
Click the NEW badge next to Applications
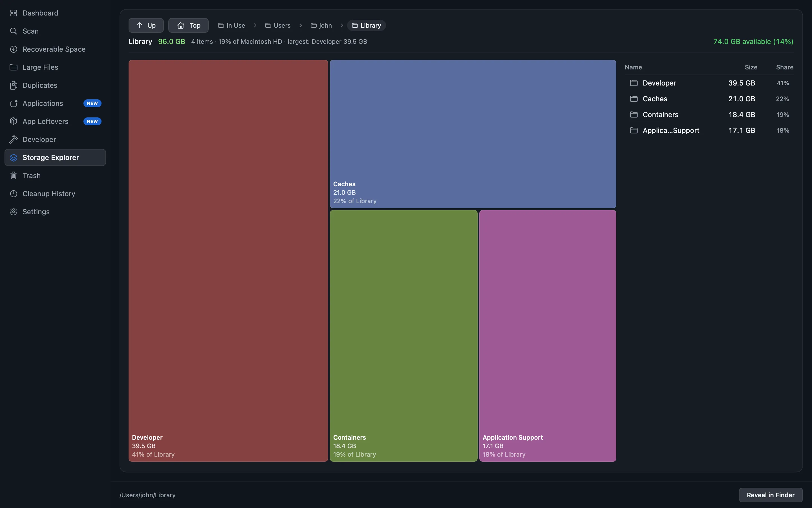(x=92, y=104)
